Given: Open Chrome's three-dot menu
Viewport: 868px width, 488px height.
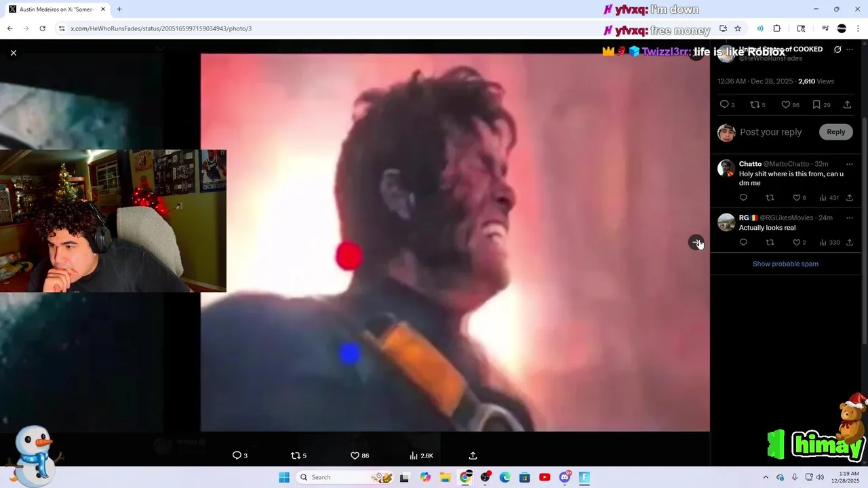Looking at the screenshot, I should tap(858, 28).
